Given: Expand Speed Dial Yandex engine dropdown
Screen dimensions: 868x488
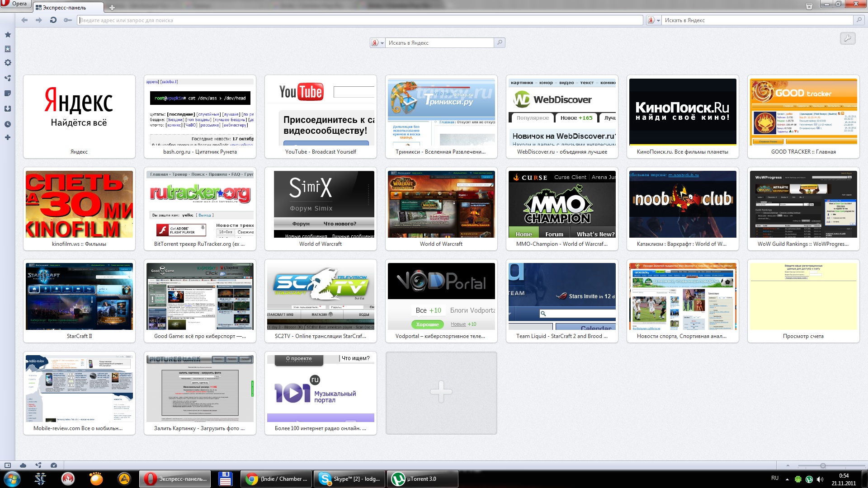Looking at the screenshot, I should tap(377, 43).
